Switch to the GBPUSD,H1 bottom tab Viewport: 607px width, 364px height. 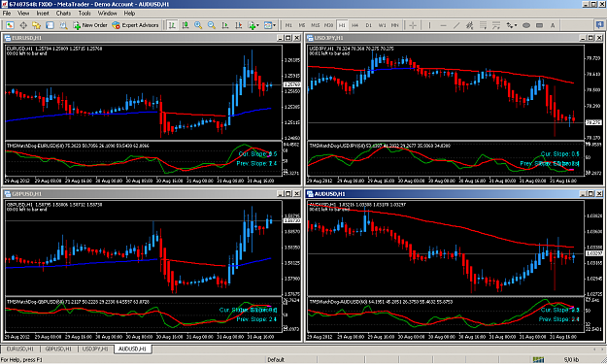point(58,348)
